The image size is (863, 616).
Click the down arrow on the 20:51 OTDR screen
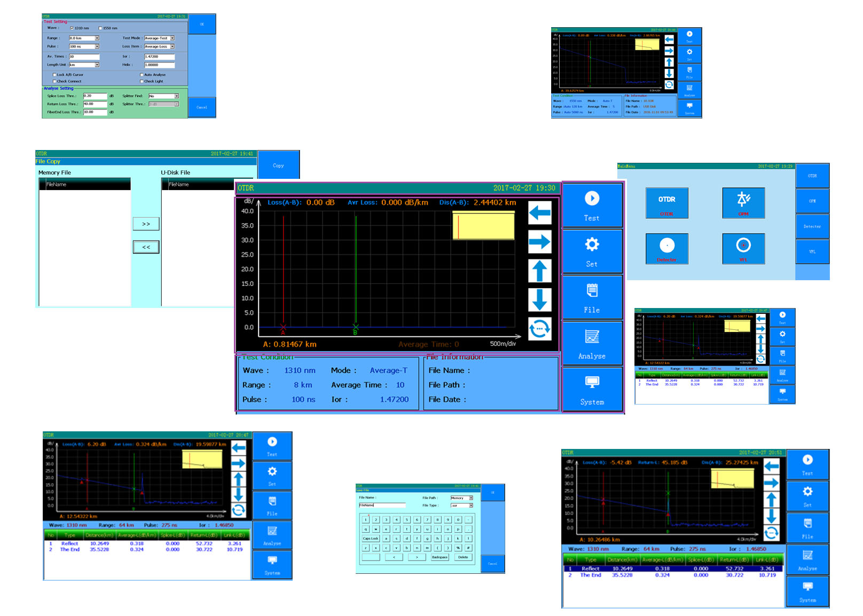tap(771, 516)
